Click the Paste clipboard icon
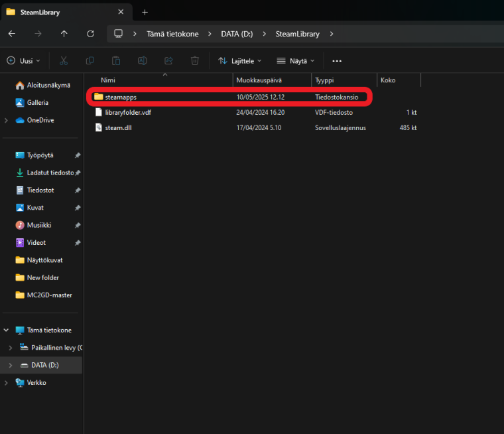This screenshot has height=434, width=504. [x=116, y=61]
